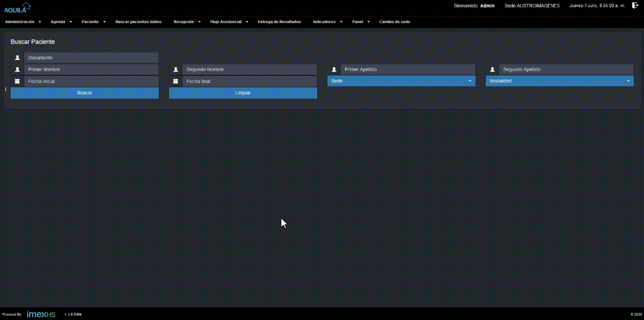The height and width of the screenshot is (320, 644).
Task: Open the Sede dropdown
Action: click(401, 81)
